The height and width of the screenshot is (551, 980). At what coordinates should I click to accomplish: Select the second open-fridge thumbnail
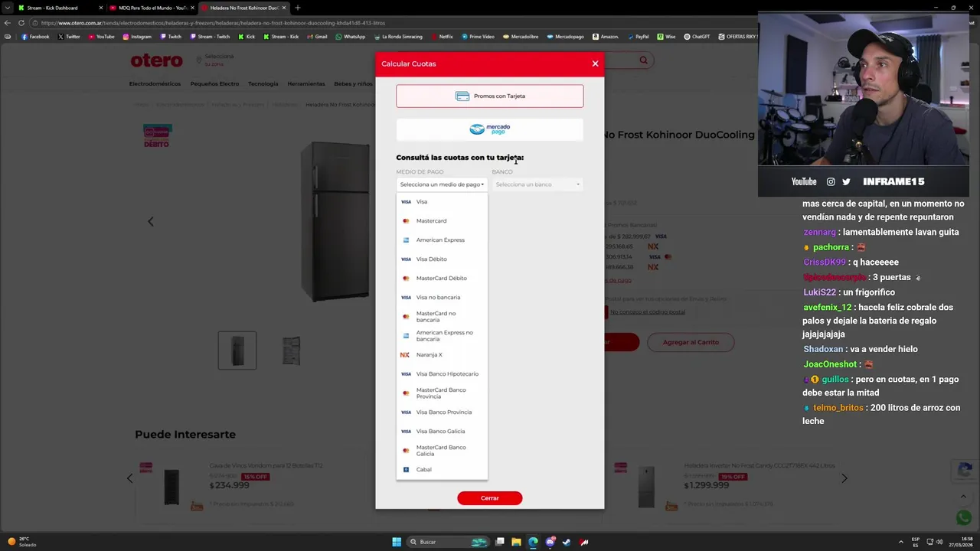click(x=291, y=350)
